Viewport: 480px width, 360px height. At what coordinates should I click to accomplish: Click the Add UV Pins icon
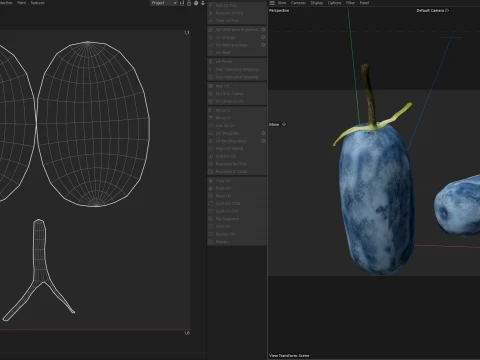tap(210, 5)
